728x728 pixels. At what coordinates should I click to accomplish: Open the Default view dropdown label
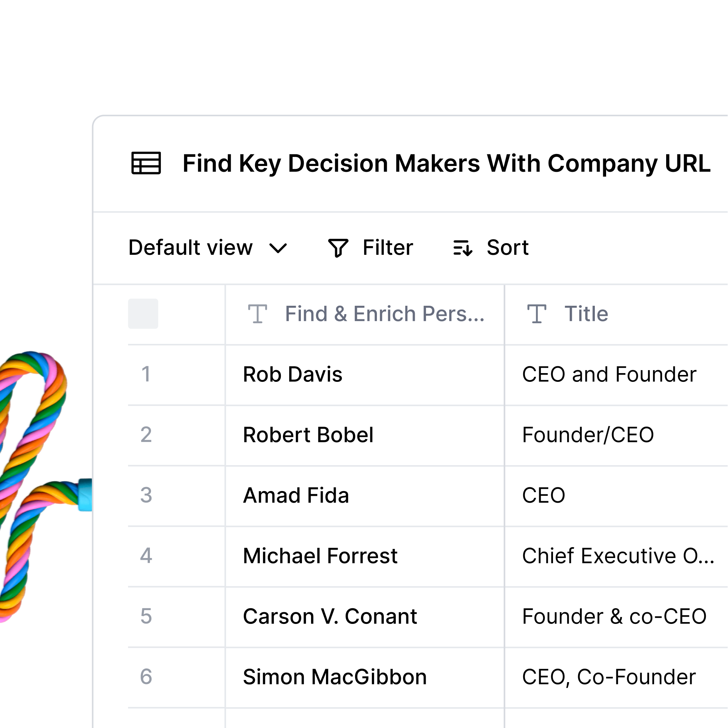[190, 248]
